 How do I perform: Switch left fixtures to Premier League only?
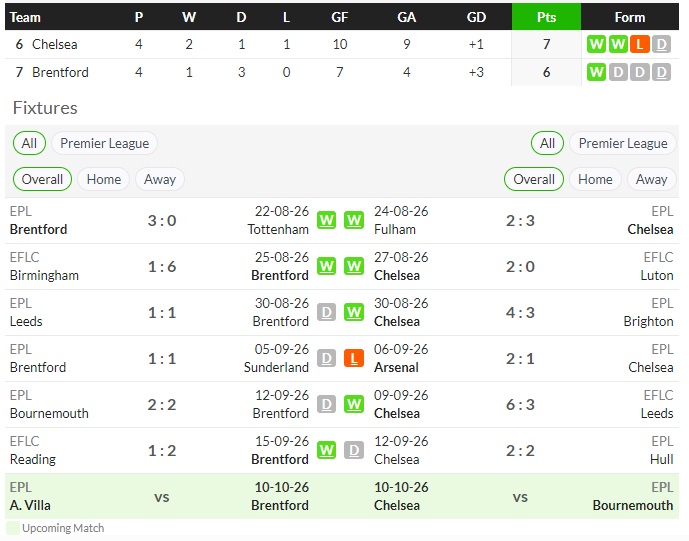coord(105,143)
